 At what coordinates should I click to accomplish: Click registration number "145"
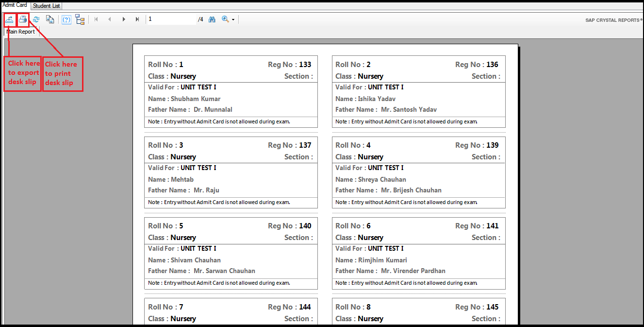[493, 307]
